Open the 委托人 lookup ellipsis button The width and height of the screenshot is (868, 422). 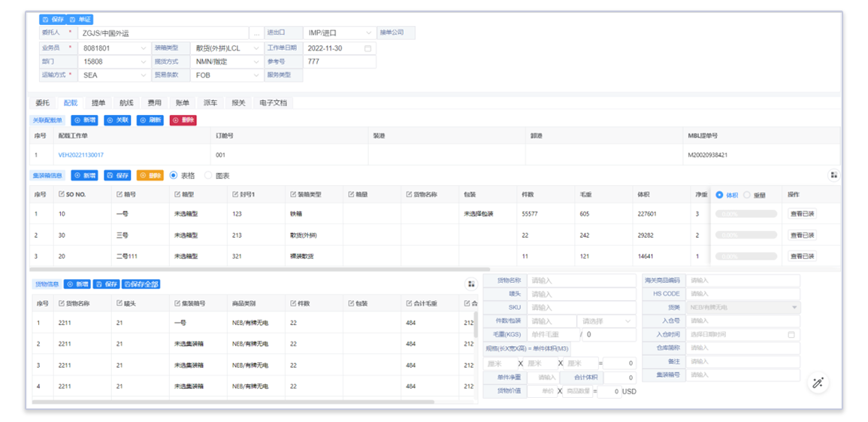(256, 33)
